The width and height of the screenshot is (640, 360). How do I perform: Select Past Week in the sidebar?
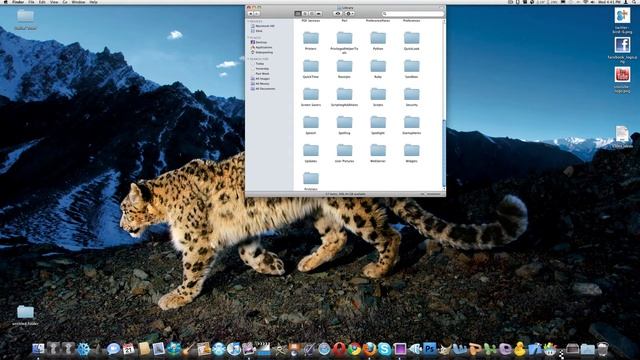tap(260, 74)
